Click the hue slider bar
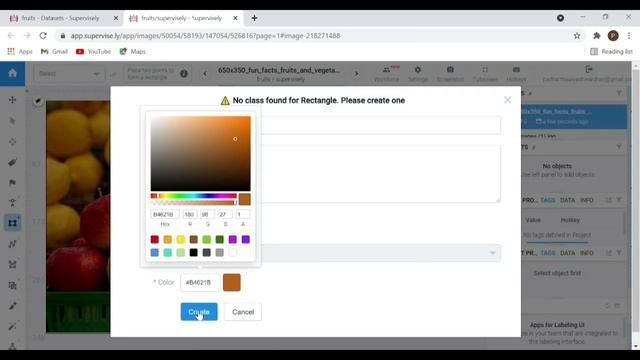 (x=193, y=196)
